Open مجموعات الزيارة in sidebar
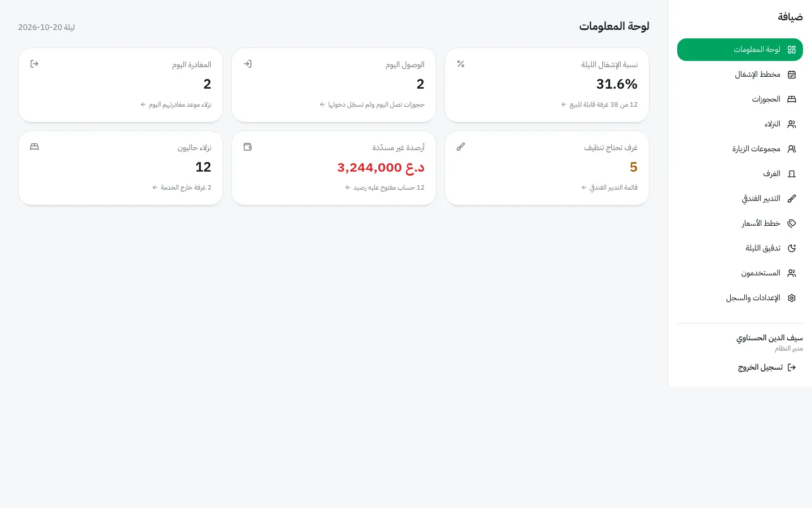 click(x=740, y=149)
